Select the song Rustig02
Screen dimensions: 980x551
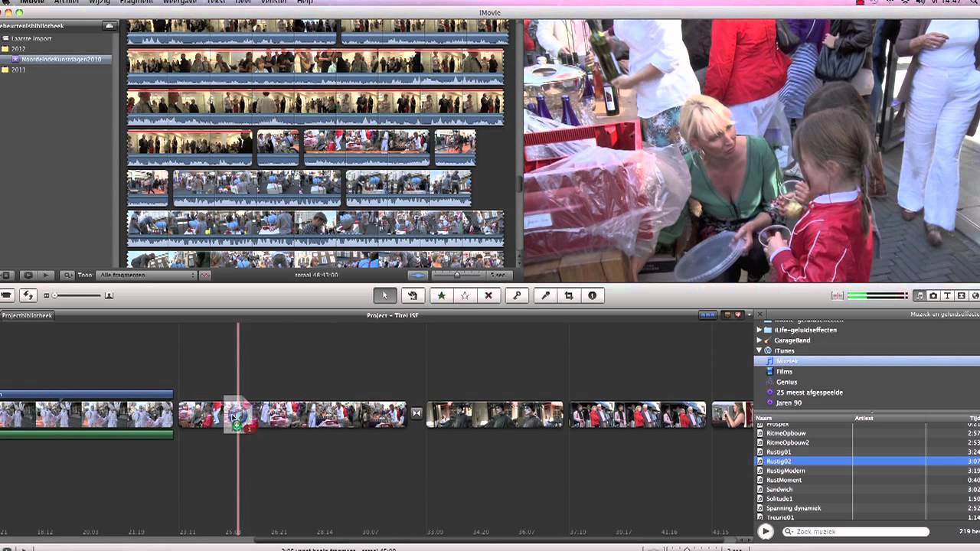pos(867,461)
